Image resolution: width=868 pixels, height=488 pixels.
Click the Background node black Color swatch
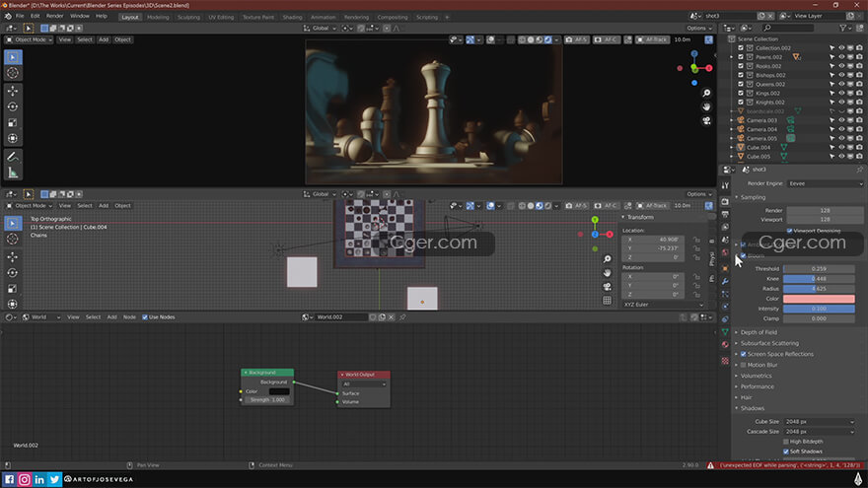pyautogui.click(x=279, y=391)
